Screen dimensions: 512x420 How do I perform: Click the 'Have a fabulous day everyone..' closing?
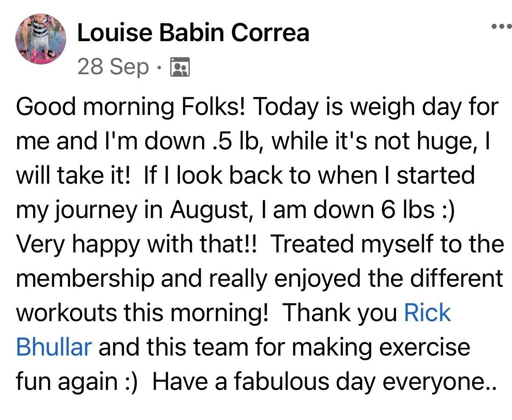(324, 381)
